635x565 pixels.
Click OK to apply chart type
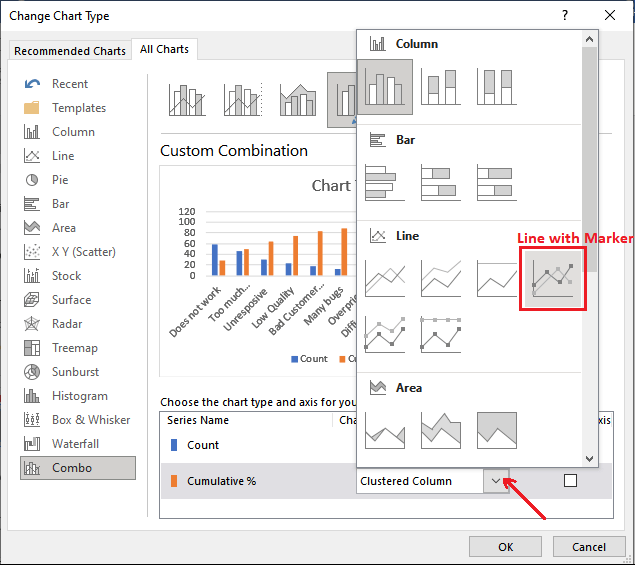(505, 547)
